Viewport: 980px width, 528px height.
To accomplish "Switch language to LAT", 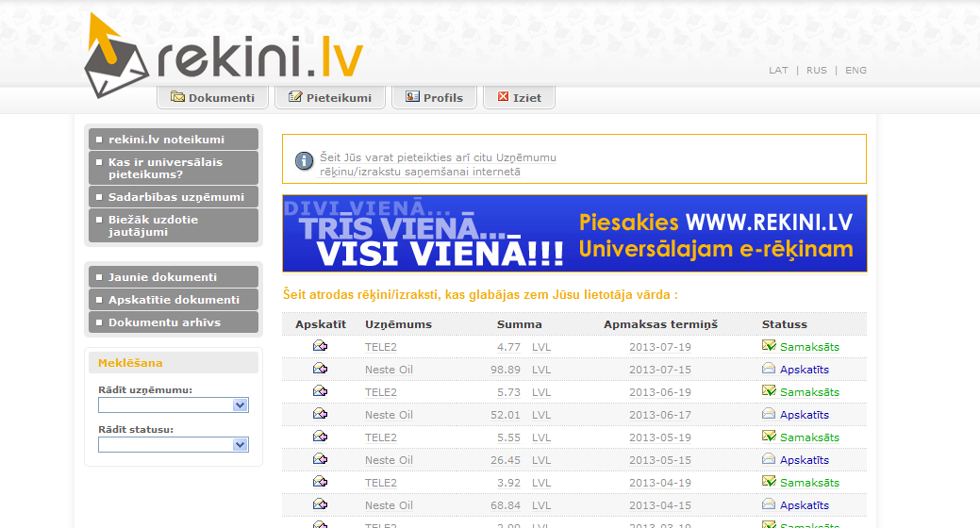I will click(x=778, y=70).
